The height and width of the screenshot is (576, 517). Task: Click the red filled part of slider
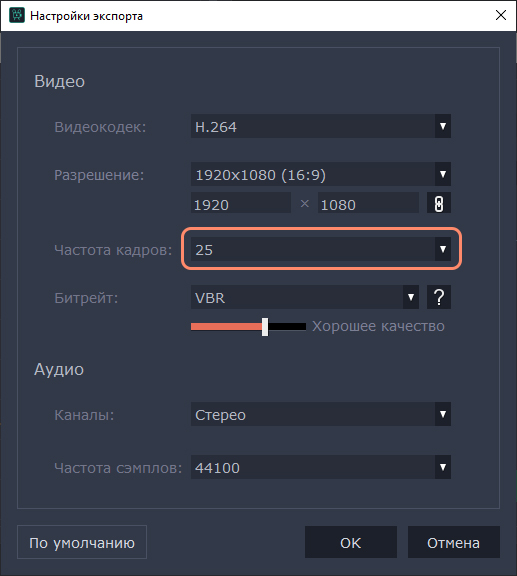coord(226,327)
